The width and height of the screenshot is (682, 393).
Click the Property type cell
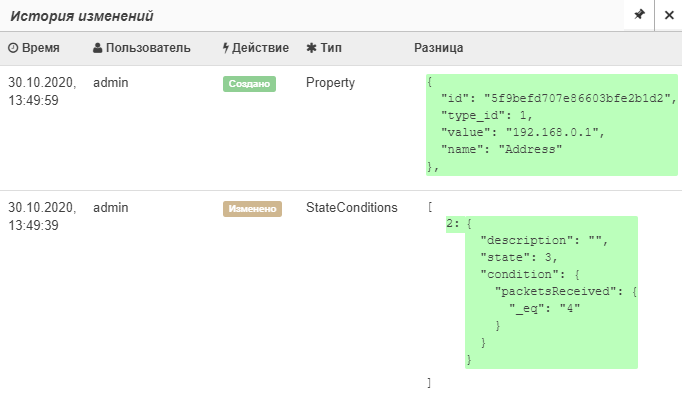tap(330, 83)
